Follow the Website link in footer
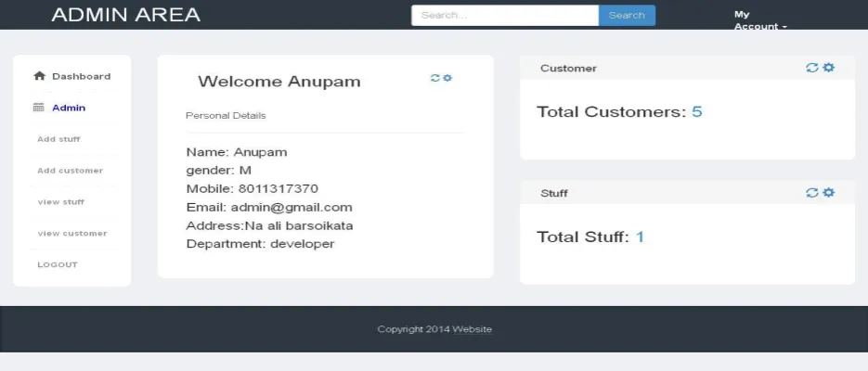The width and height of the screenshot is (868, 371). [473, 329]
